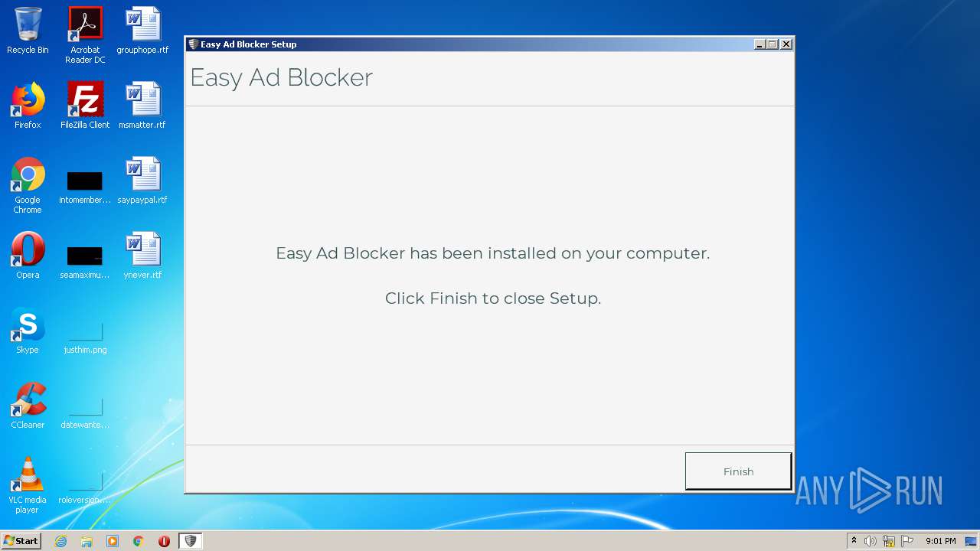Select the datewante file icon
Screen dimensions: 980x551
tap(85, 412)
